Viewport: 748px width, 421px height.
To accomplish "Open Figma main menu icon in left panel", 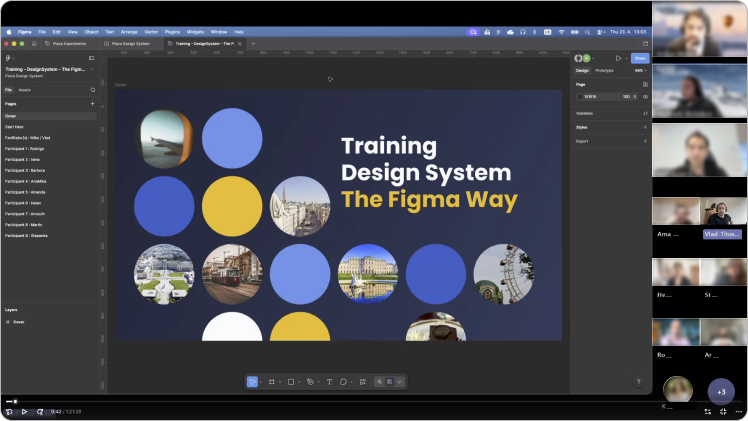I will (x=8, y=58).
